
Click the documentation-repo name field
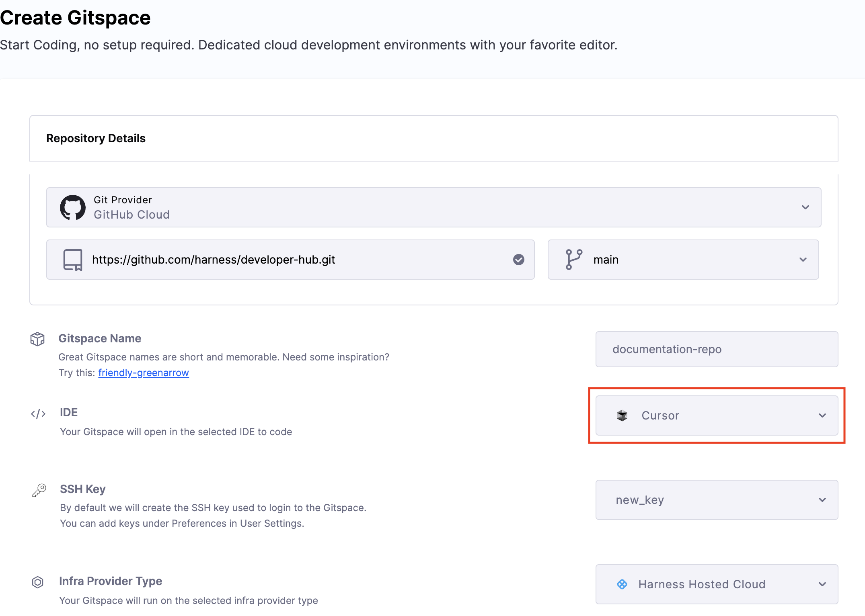(x=716, y=349)
